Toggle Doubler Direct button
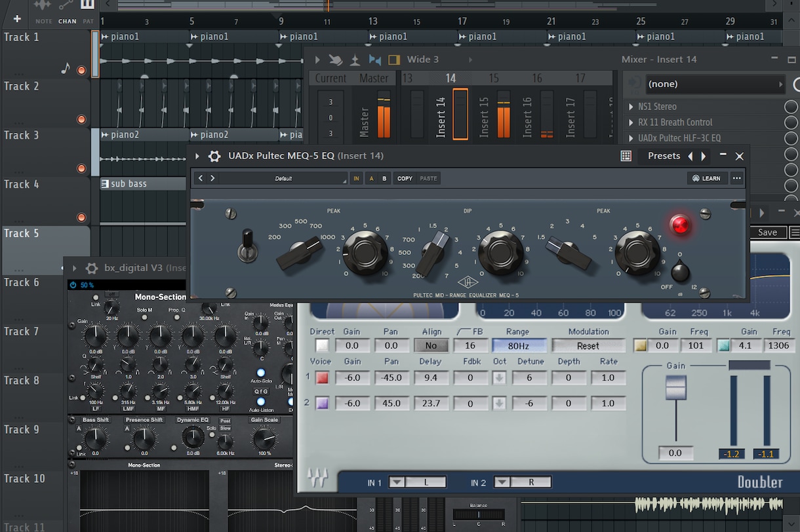Image resolution: width=800 pixels, height=532 pixels. 322,346
